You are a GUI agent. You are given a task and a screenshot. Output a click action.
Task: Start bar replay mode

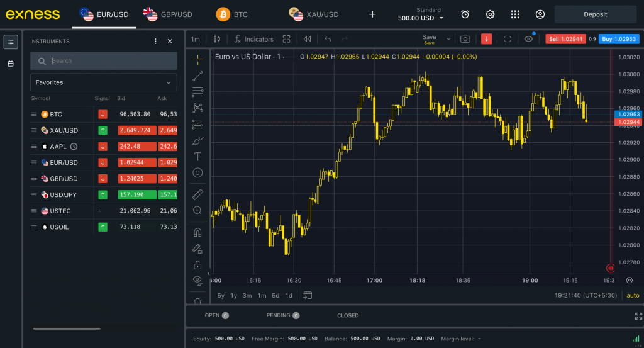pos(307,39)
